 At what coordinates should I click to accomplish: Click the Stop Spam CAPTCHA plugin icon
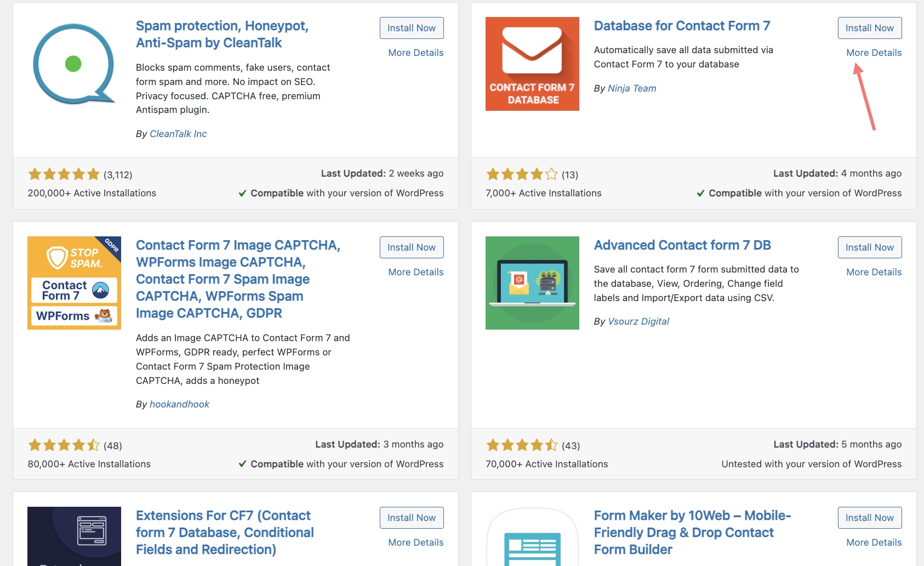click(74, 283)
